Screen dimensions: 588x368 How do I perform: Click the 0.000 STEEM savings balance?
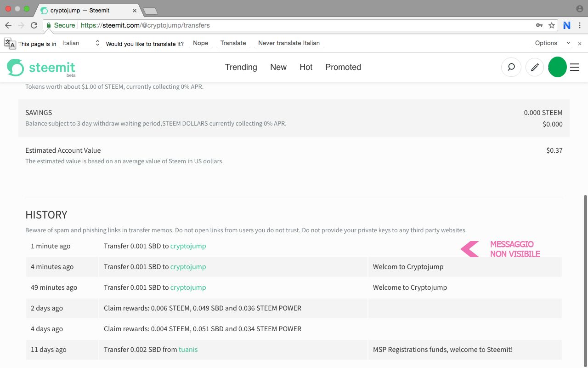[543, 112]
